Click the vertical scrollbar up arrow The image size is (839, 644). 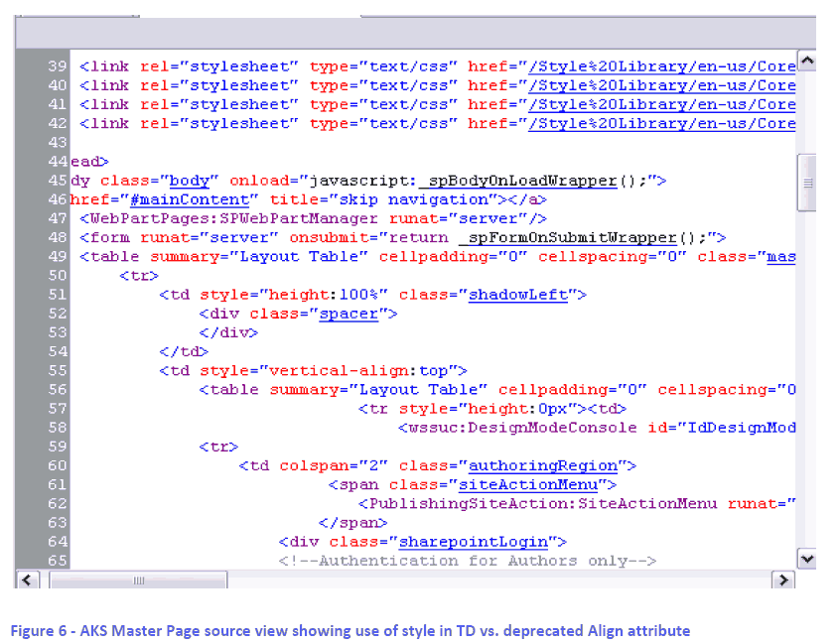pos(806,61)
